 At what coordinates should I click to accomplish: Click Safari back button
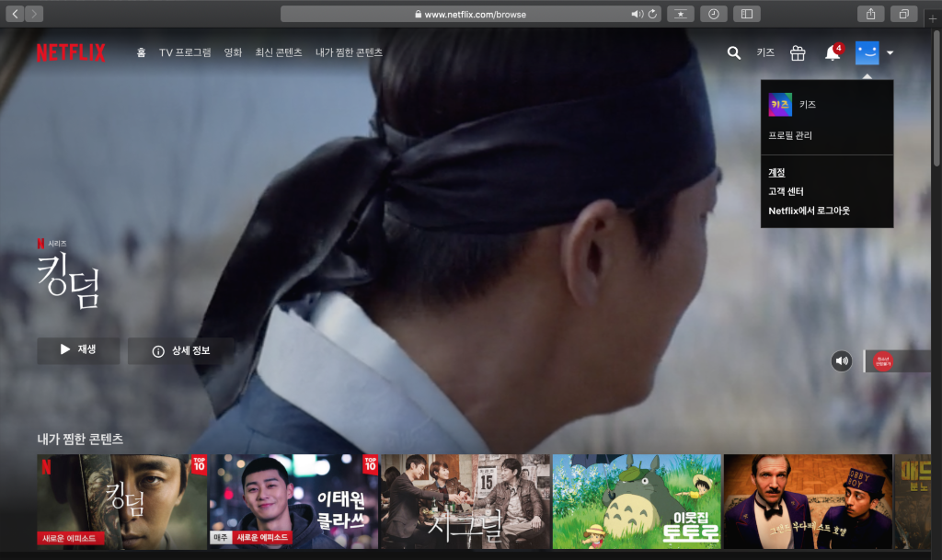(15, 14)
